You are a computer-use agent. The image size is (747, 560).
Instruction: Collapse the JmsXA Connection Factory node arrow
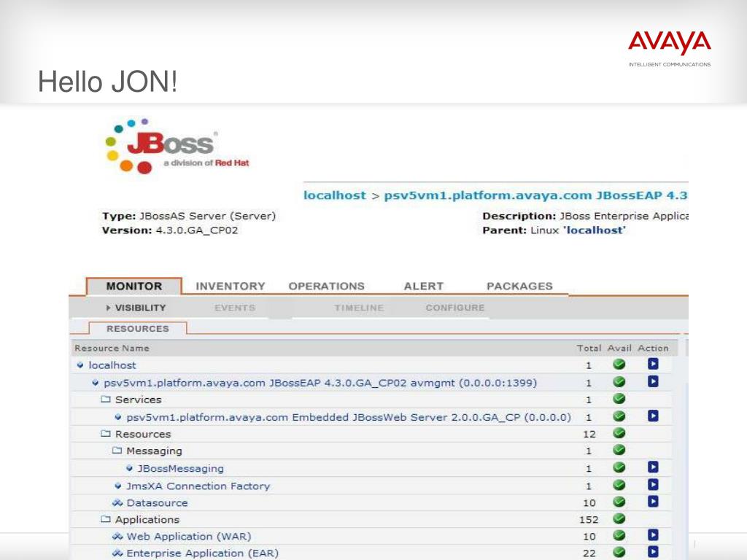(118, 486)
